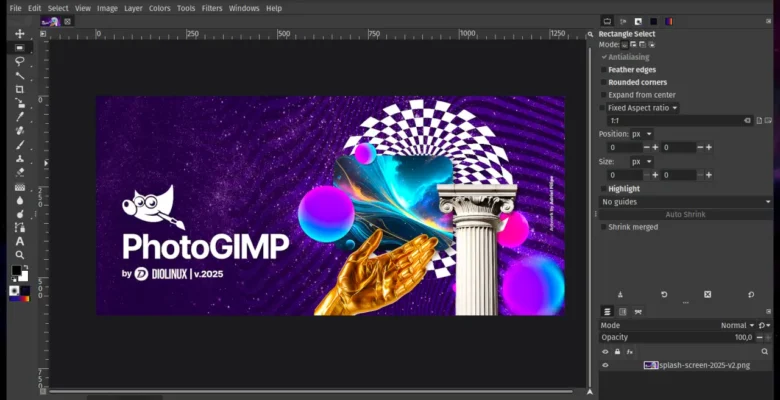Reset tool options to default values
The image size is (780, 400).
pos(751,295)
